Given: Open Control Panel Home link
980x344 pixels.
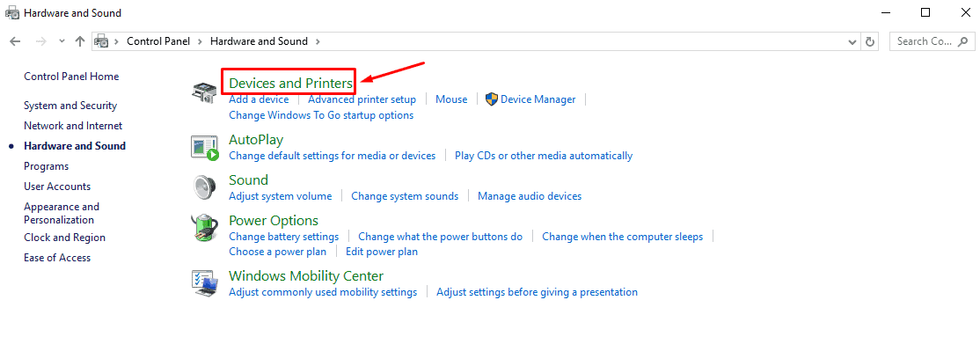Looking at the screenshot, I should [x=71, y=77].
